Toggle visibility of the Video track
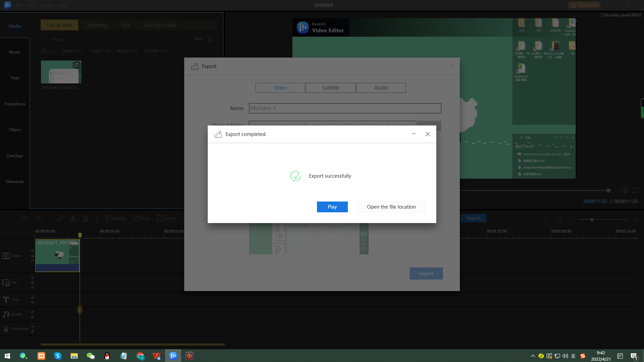This screenshot has width=644, height=362. click(x=33, y=260)
